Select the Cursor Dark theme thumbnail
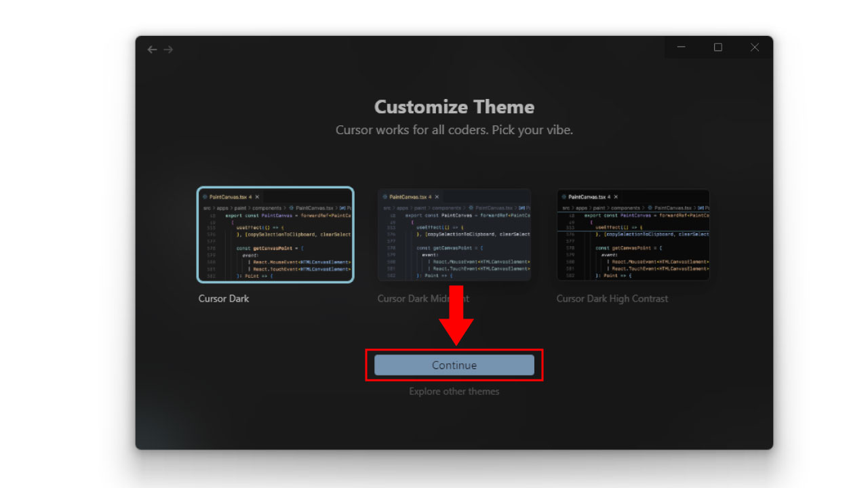 coord(275,235)
